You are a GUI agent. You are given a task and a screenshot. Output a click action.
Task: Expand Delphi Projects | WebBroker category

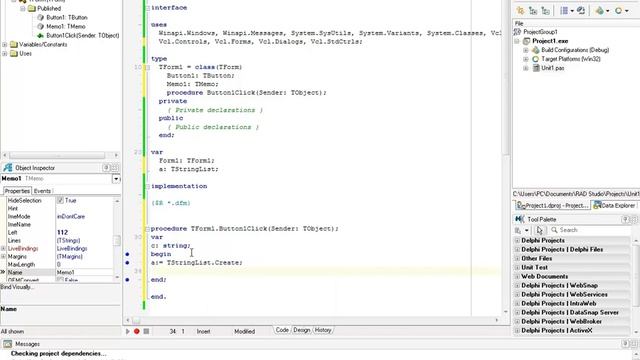pos(517,321)
